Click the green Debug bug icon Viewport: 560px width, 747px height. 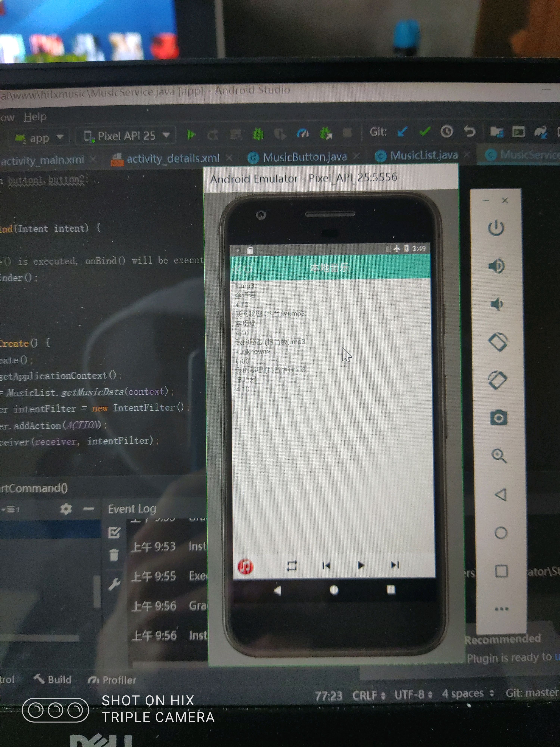tap(258, 134)
